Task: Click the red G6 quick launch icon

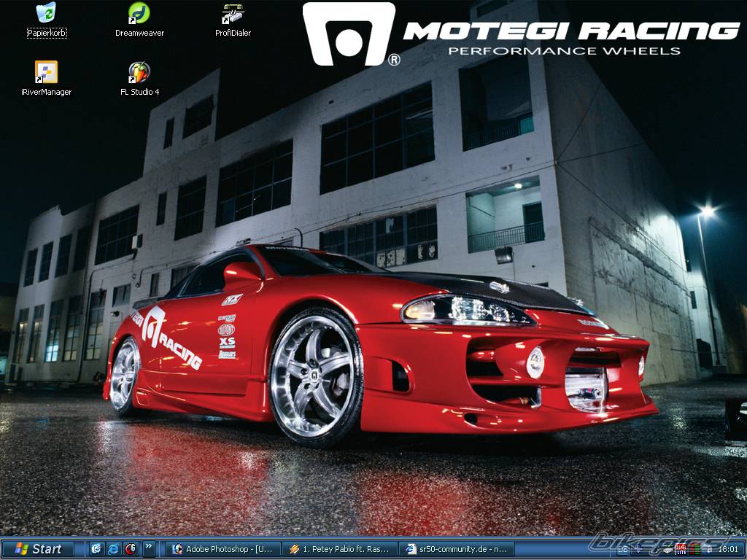Action: click(131, 549)
